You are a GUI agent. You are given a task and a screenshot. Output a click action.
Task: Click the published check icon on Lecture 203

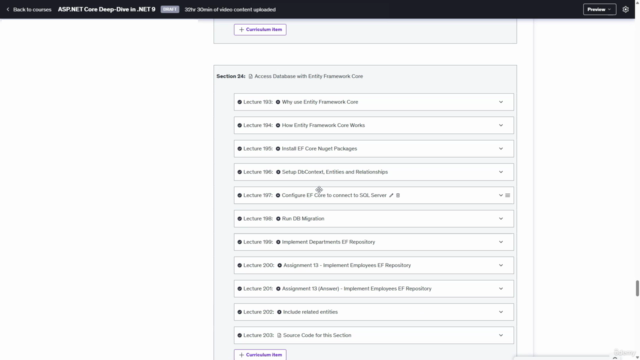tap(240, 335)
